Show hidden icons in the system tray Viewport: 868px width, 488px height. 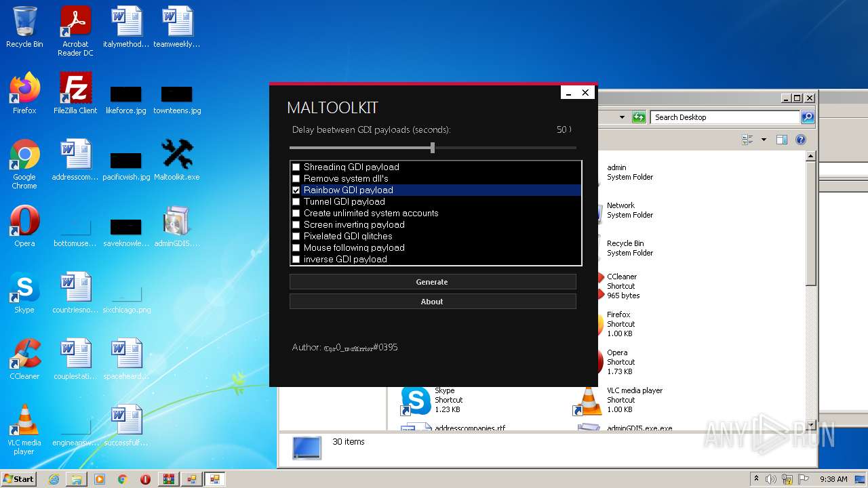(x=756, y=479)
